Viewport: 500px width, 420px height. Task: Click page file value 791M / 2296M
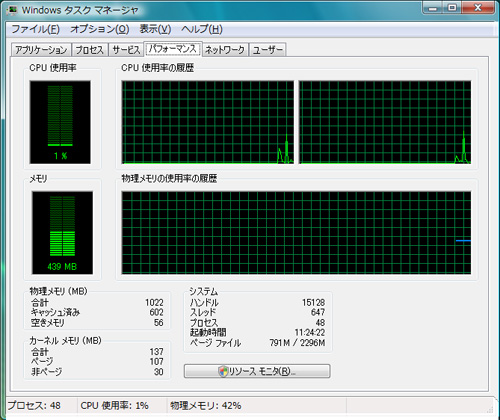[297, 343]
